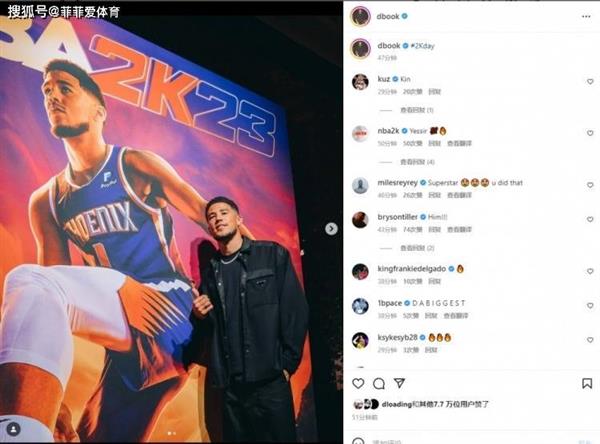This screenshot has height=444, width=600.
Task: Like the post with heart icon
Action: (358, 383)
